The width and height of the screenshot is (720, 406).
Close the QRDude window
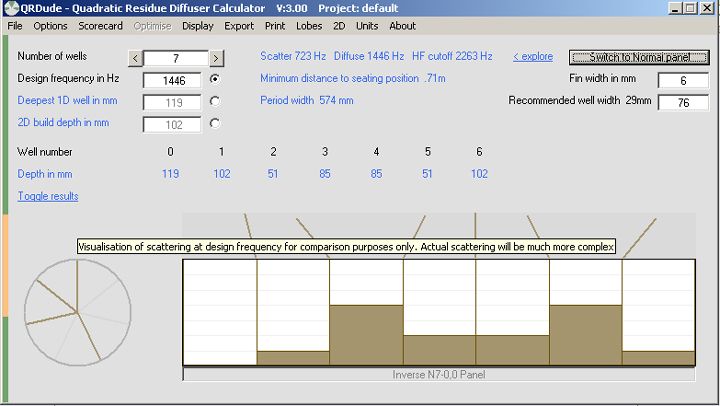707,8
